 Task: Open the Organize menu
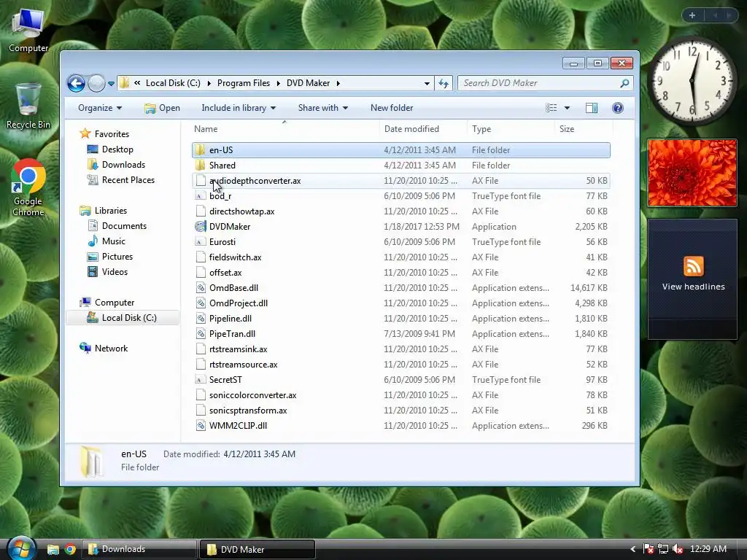click(99, 108)
